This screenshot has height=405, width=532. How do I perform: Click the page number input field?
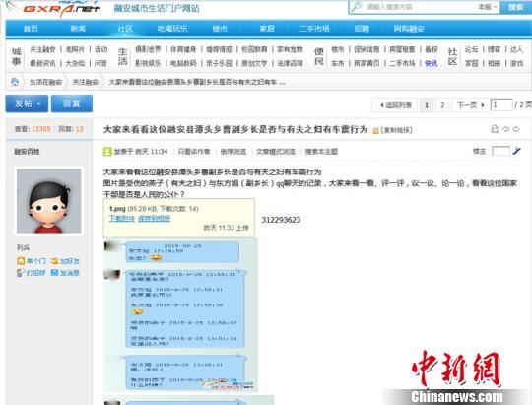point(501,104)
